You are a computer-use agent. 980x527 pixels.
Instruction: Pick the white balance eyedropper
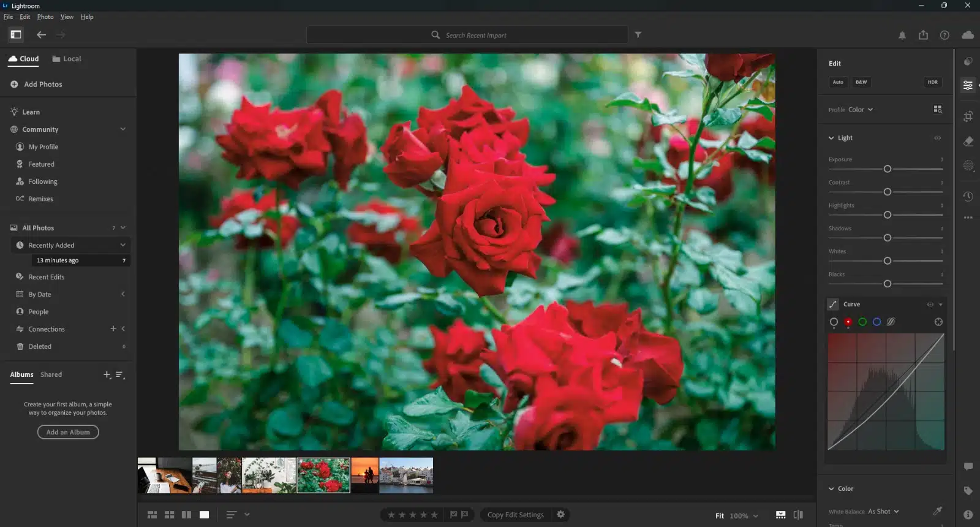(937, 510)
